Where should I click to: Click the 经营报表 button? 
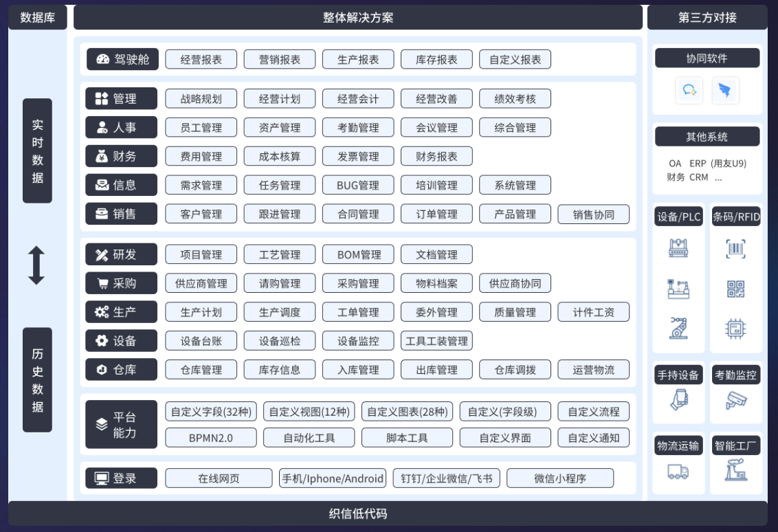201,59
